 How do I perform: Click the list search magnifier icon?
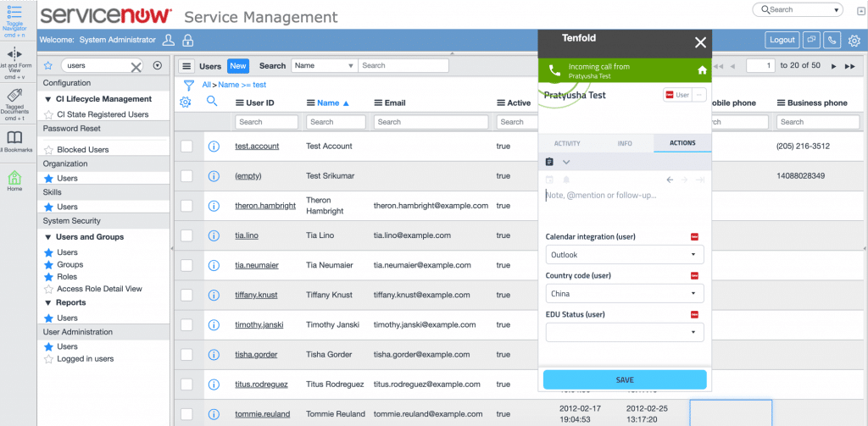(213, 102)
